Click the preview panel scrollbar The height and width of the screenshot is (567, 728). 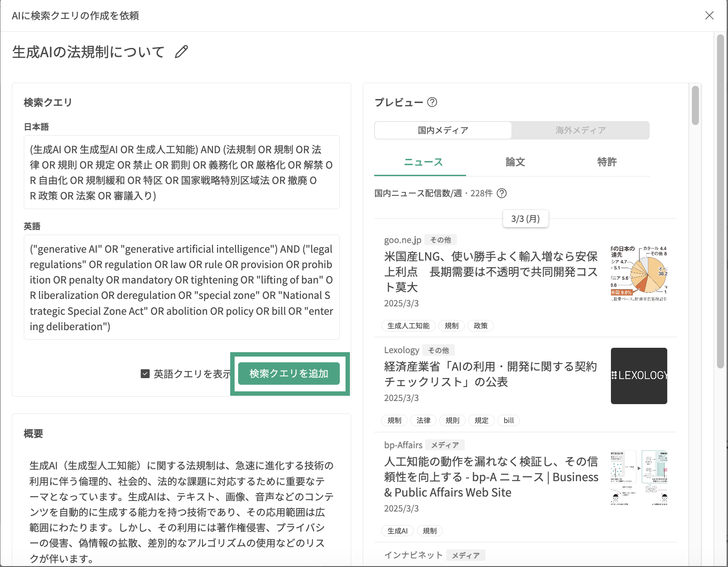tap(695, 106)
